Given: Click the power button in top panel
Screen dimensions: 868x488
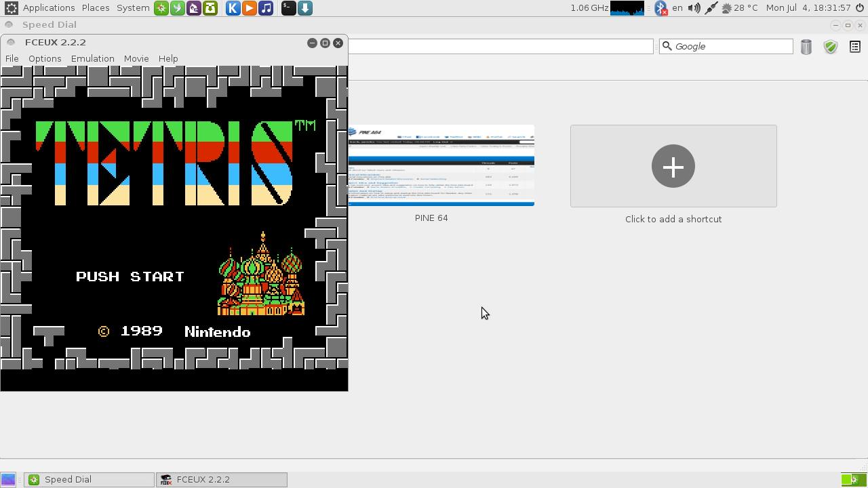Looking at the screenshot, I should pos(860,8).
